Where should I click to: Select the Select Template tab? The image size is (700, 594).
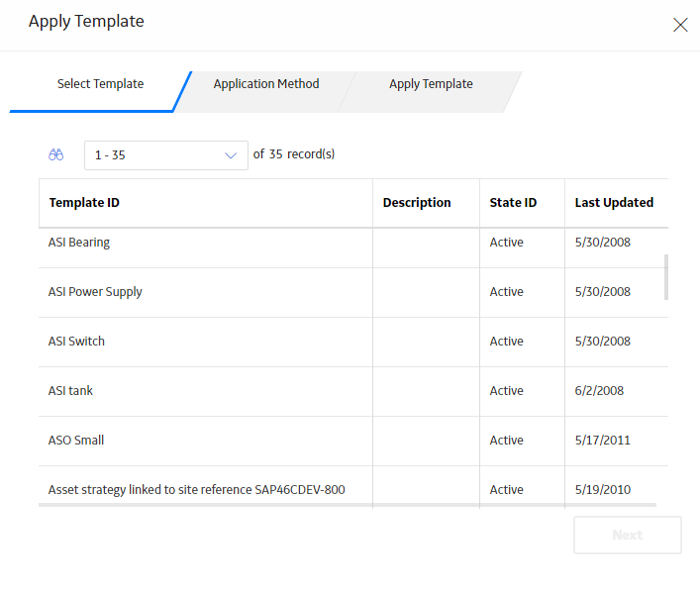click(x=100, y=84)
